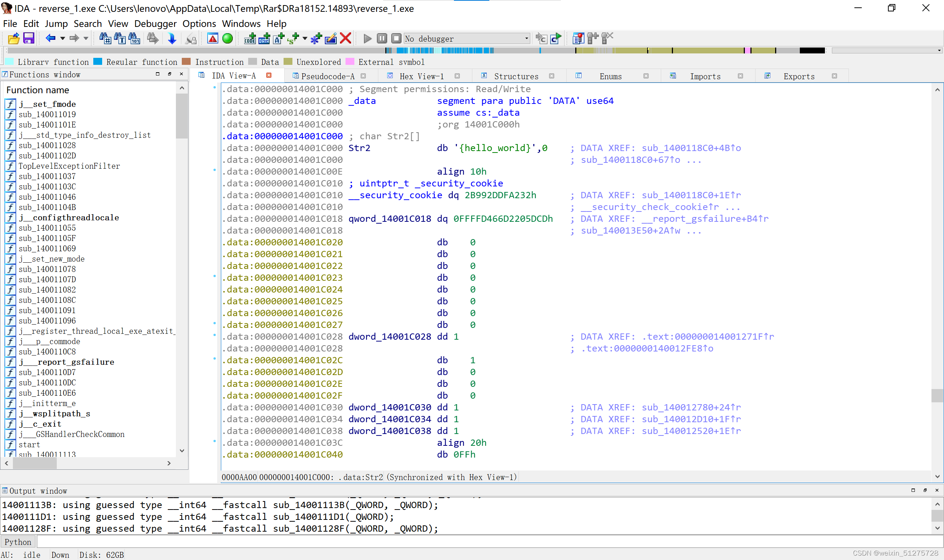This screenshot has height=560, width=944.
Task: Switch to the Hex View-1 tab
Action: click(422, 76)
